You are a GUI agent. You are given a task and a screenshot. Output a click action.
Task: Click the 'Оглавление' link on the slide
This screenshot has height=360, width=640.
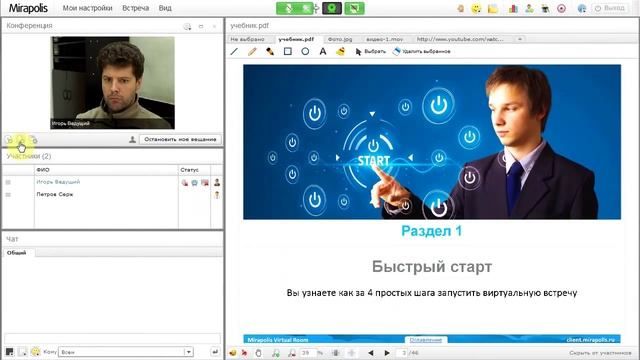426,340
